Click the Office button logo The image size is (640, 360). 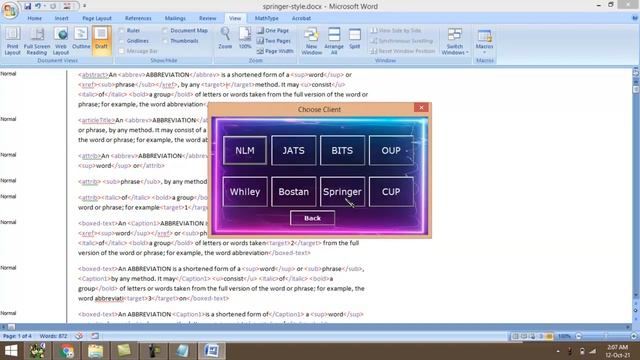10,9
